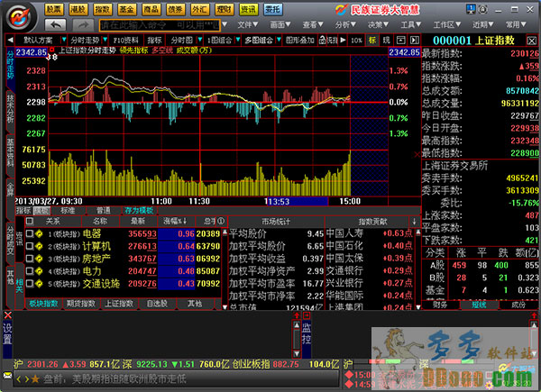Click the round Dazhihui logo button
Image resolution: width=541 pixels, height=392 pixels.
(x=21, y=17)
